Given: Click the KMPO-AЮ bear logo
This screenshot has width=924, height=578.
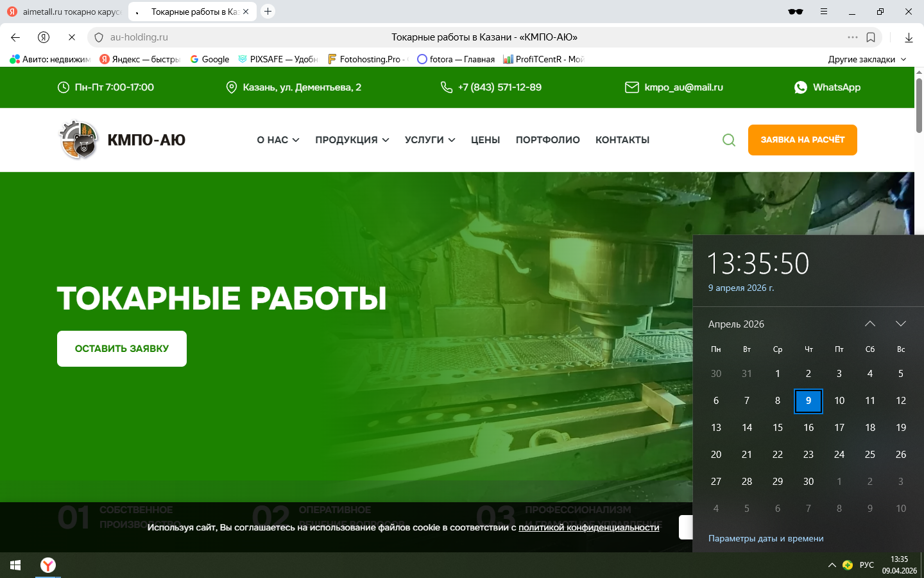Looking at the screenshot, I should pyautogui.click(x=79, y=140).
